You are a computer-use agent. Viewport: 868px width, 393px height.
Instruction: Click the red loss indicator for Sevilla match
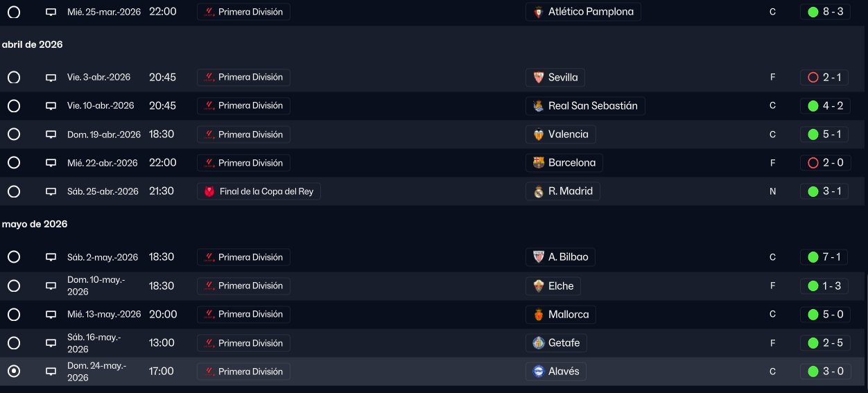(x=813, y=78)
